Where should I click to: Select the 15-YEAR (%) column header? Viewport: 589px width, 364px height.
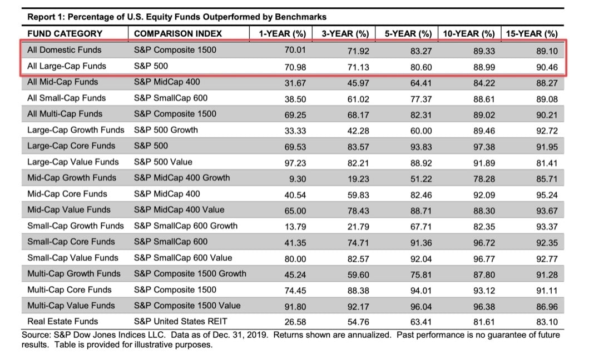pyautogui.click(x=532, y=33)
